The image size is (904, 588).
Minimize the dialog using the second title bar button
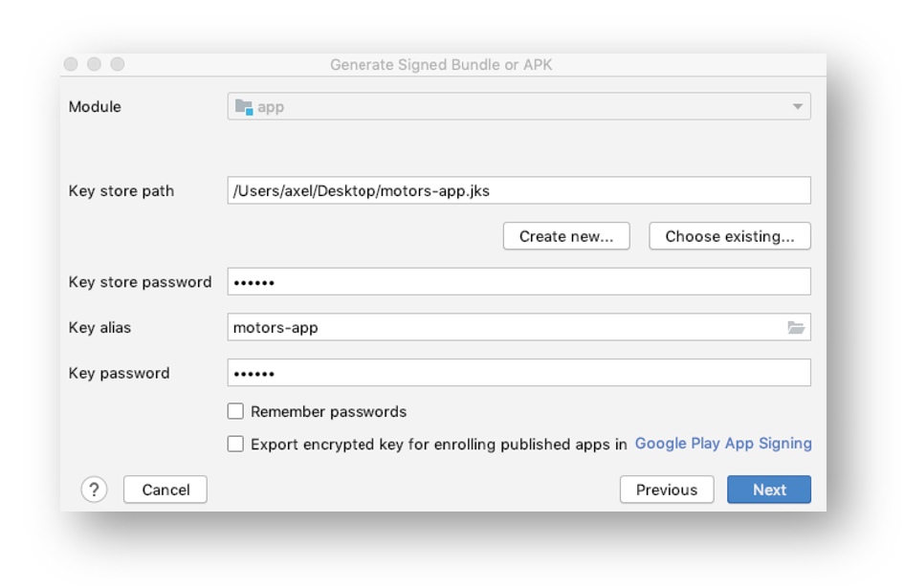(x=94, y=64)
